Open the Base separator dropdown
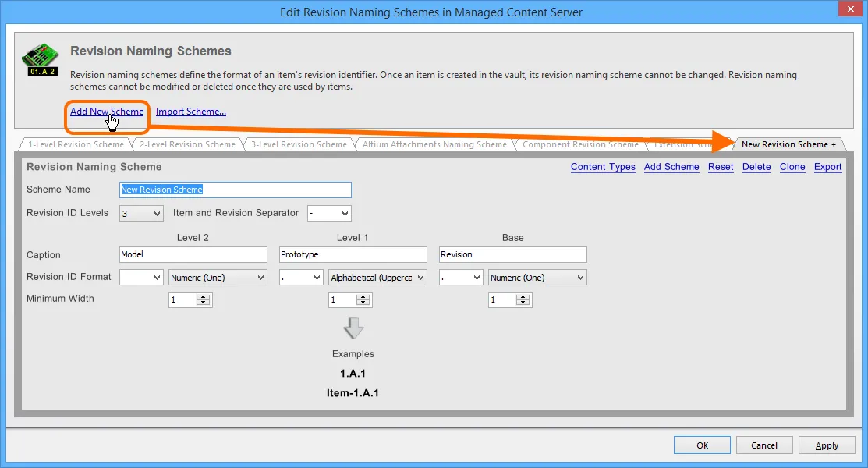The height and width of the screenshot is (468, 868). (461, 278)
